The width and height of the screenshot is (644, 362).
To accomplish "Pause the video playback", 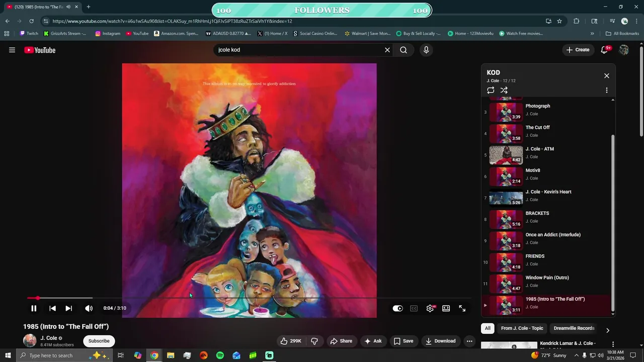I will pyautogui.click(x=34, y=308).
